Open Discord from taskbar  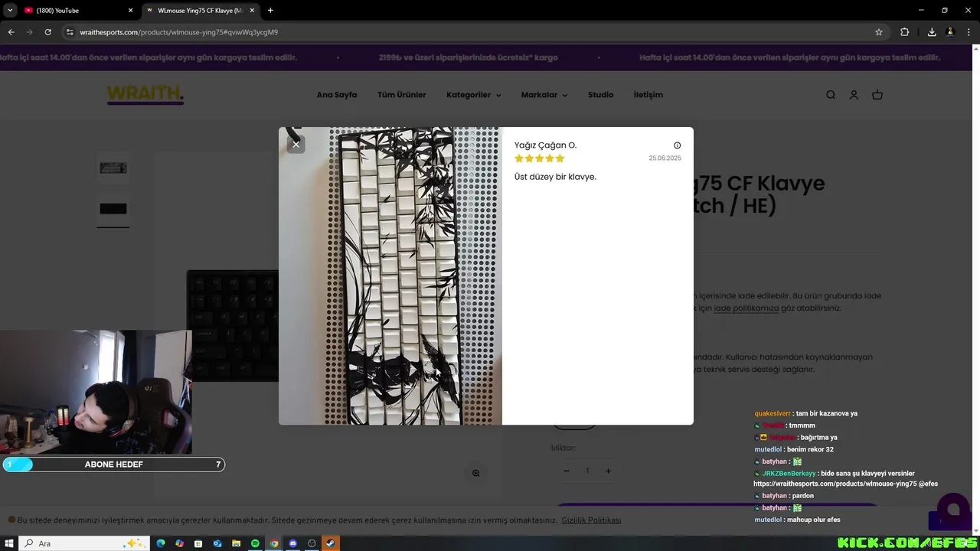(x=292, y=543)
